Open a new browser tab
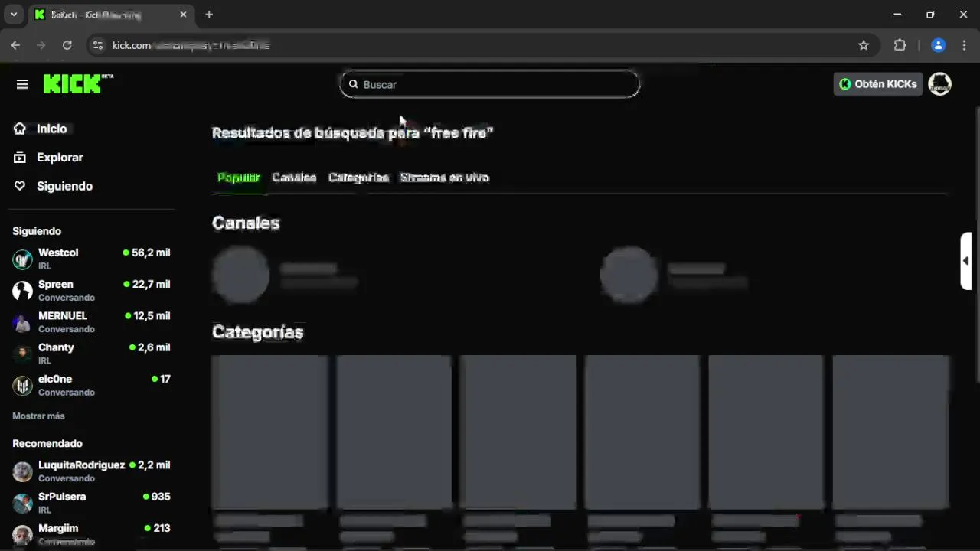The height and width of the screenshot is (551, 980). (x=209, y=15)
